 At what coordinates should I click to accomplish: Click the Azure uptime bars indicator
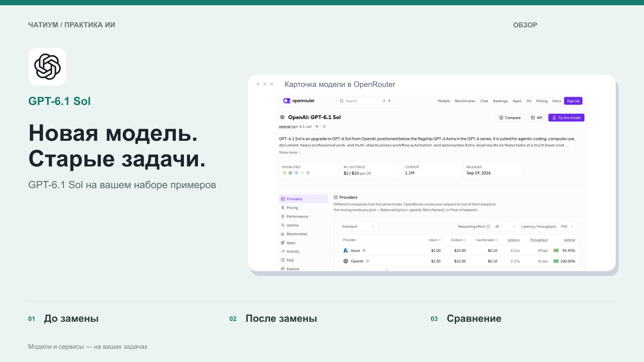pos(556,250)
